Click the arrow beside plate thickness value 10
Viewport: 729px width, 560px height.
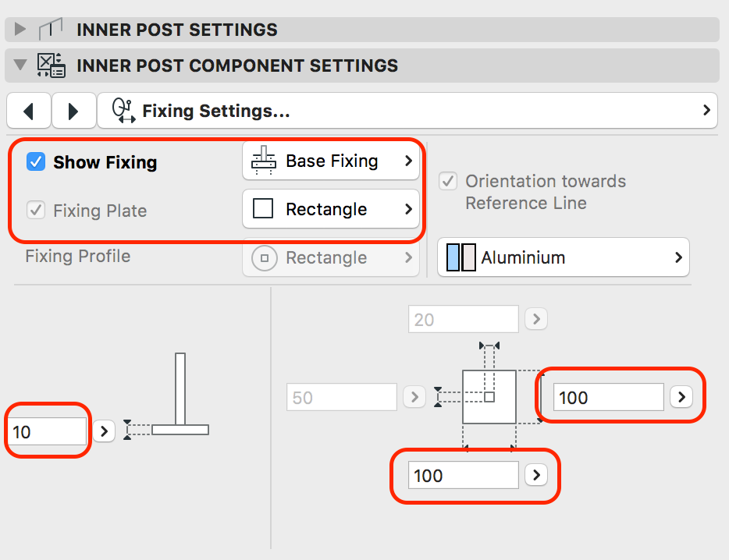[104, 431]
